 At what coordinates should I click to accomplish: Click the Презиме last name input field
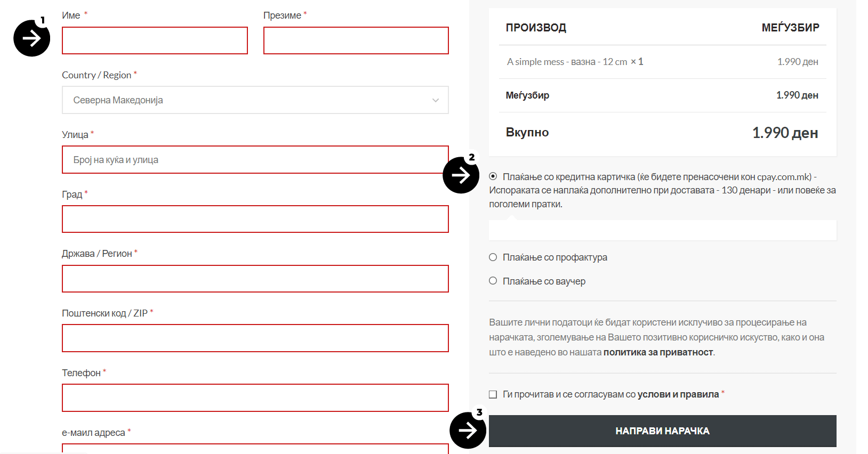point(356,40)
